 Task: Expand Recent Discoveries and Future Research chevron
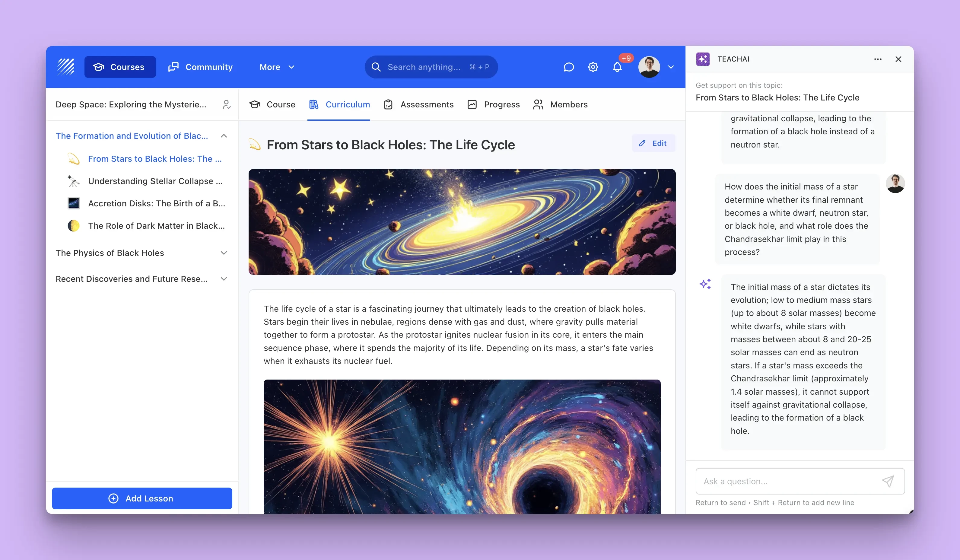pos(224,279)
